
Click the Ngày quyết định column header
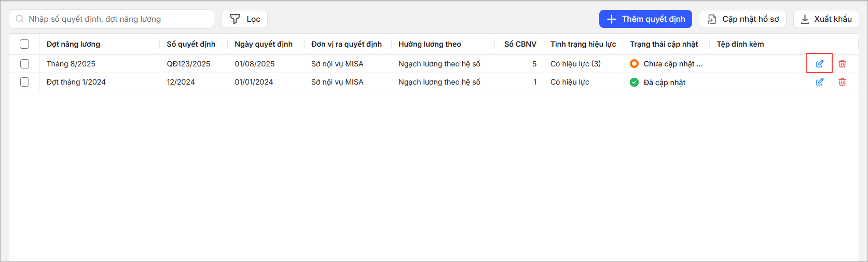[263, 44]
